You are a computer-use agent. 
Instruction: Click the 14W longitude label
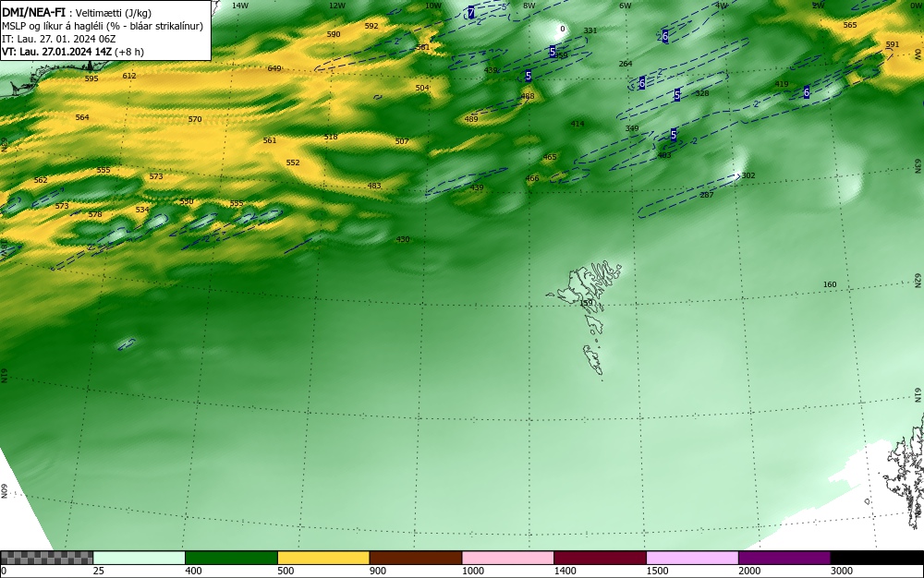pyautogui.click(x=240, y=6)
